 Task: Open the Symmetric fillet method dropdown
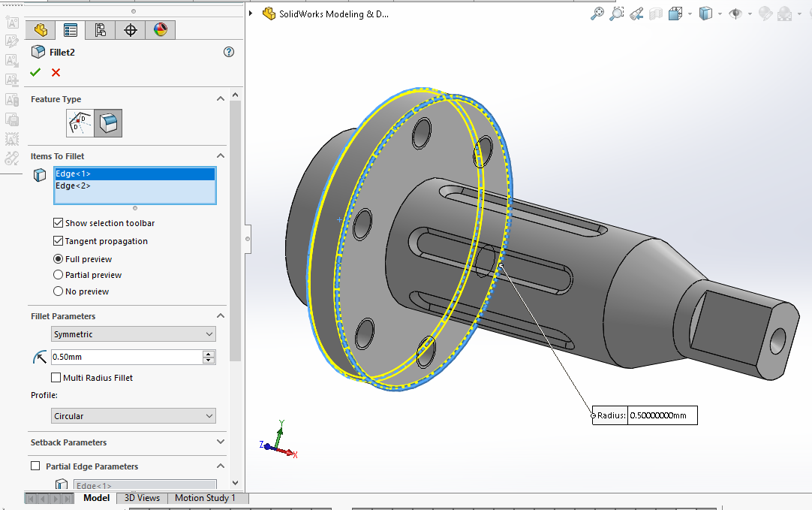click(x=134, y=334)
